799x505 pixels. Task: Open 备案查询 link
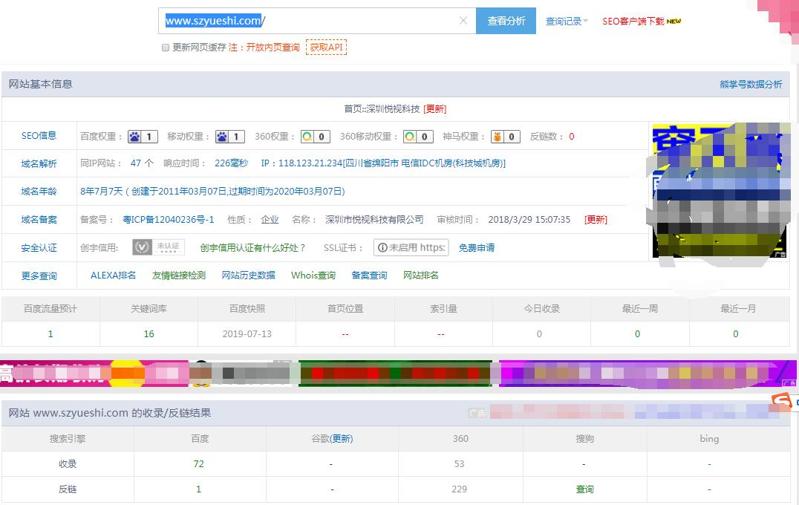click(369, 275)
